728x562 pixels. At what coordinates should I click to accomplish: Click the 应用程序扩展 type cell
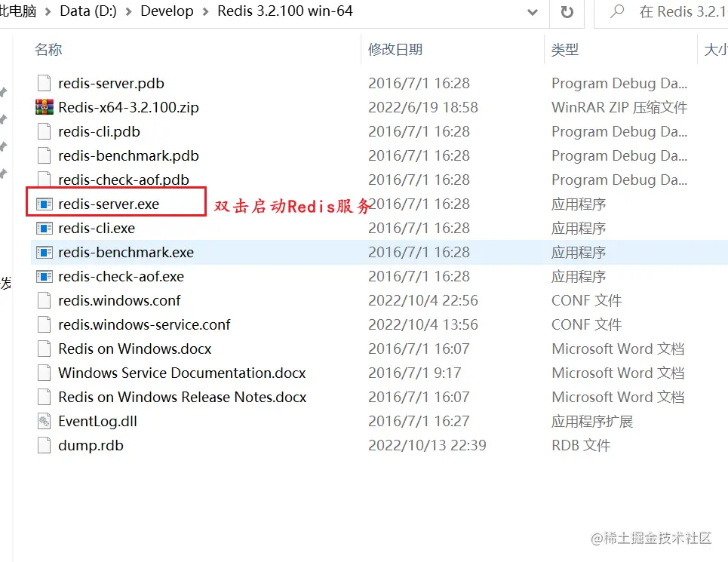click(592, 422)
